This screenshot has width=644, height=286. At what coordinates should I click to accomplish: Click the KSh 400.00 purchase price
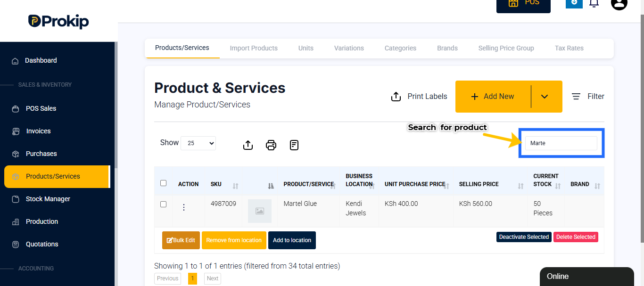[401, 204]
